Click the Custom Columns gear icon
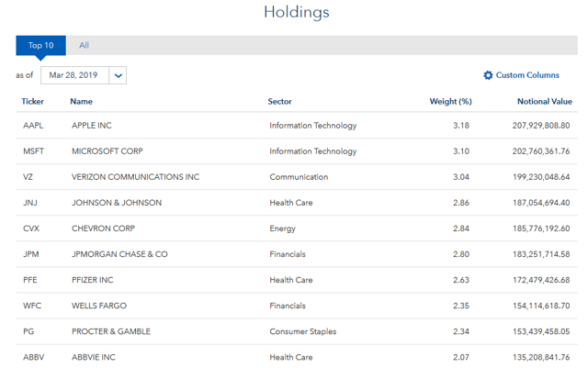Viewport: 588px width, 368px height. click(488, 75)
